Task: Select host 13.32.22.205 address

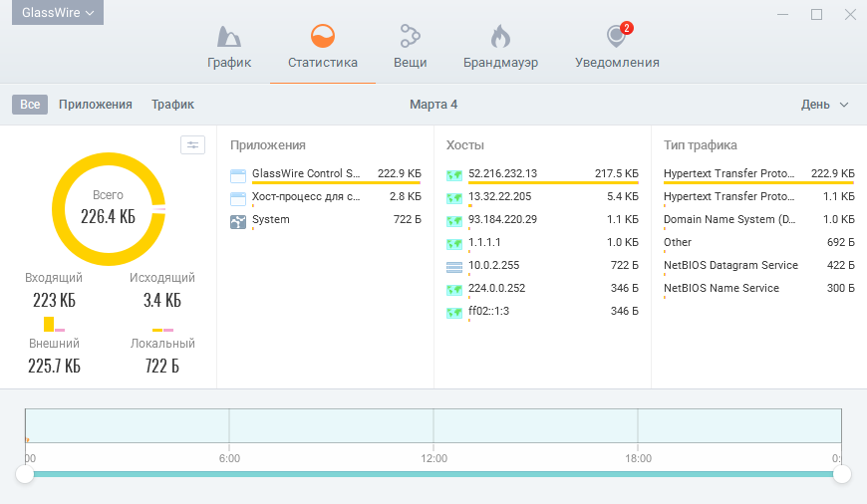Action: 500,196
